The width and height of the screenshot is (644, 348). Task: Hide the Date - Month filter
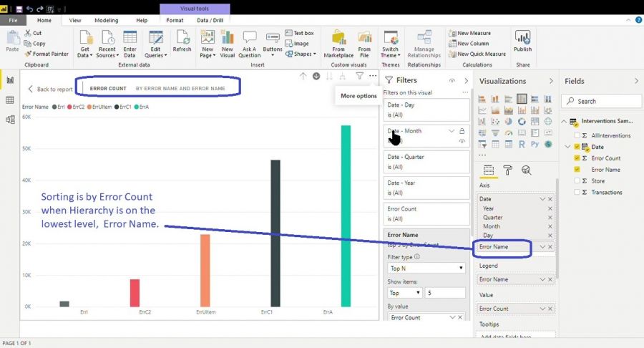click(x=462, y=141)
